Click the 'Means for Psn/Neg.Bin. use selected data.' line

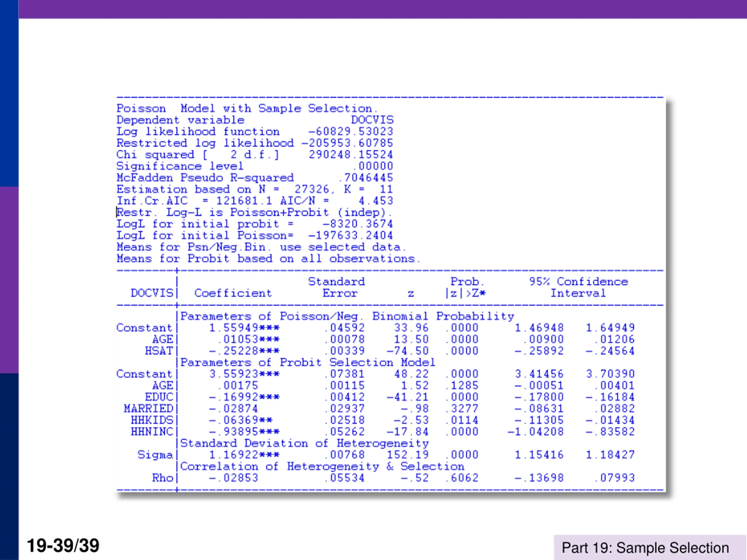261,247
